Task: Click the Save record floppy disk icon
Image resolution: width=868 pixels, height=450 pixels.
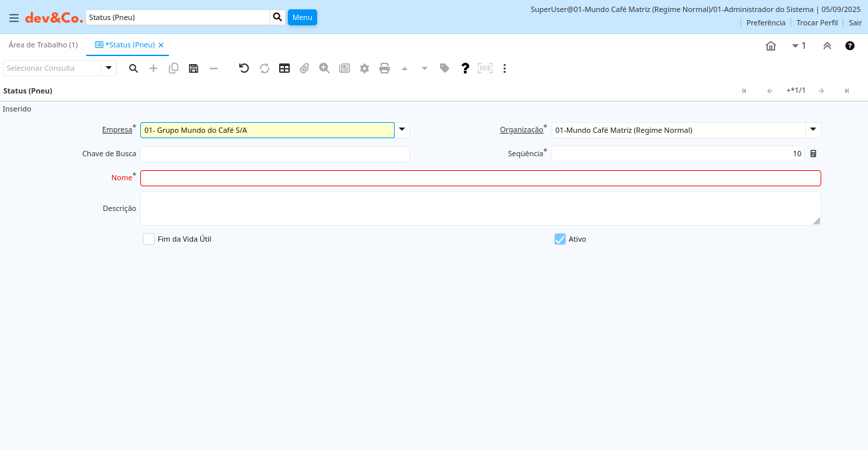Action: tap(194, 68)
